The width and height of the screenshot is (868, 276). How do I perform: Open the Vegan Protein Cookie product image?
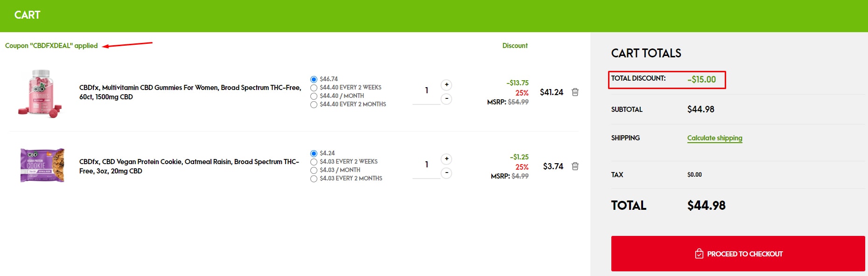(42, 166)
